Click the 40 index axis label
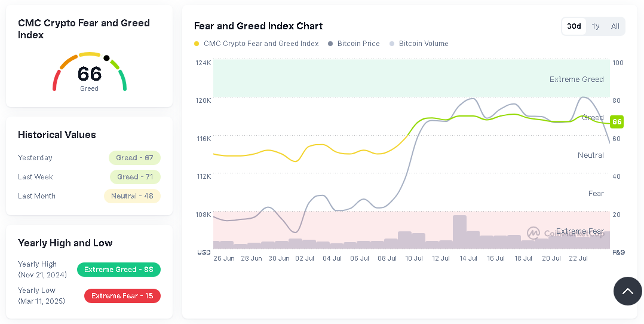Screen dimensions: 644x324 point(617,176)
